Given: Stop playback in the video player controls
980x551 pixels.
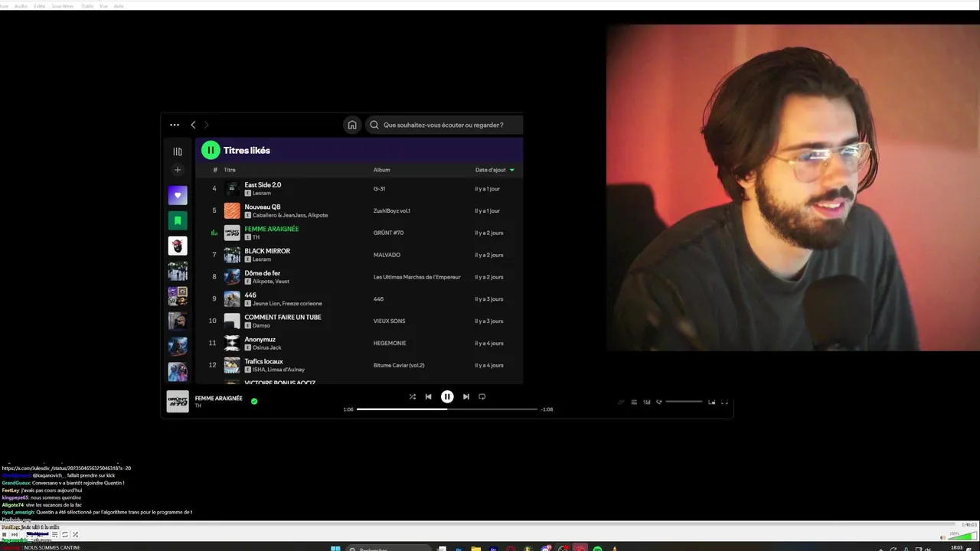Looking at the screenshot, I should (5, 534).
